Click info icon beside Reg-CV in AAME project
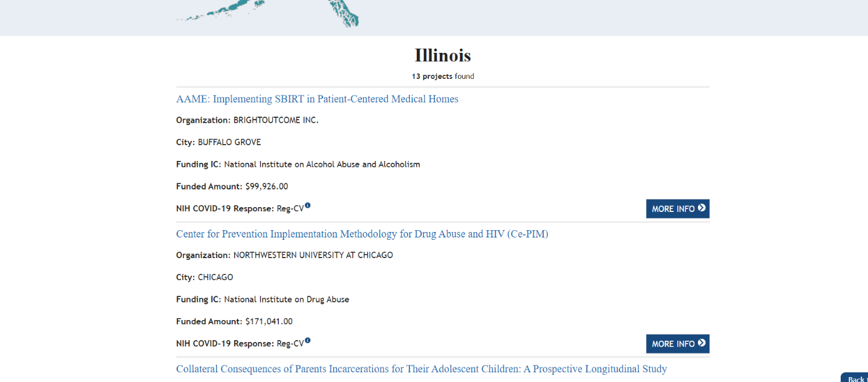This screenshot has height=382, width=868. [x=308, y=205]
